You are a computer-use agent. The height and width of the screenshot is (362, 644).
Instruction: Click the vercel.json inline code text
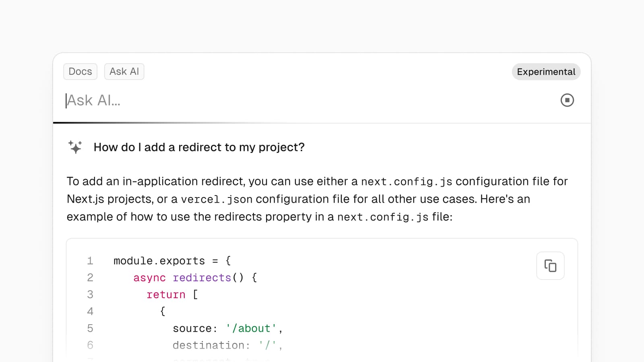pyautogui.click(x=217, y=200)
